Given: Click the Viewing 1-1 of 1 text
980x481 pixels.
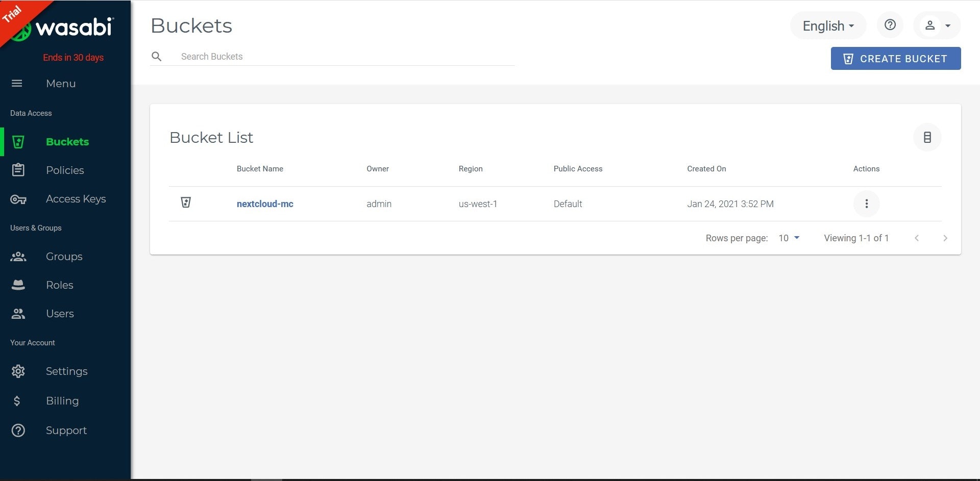Looking at the screenshot, I should (856, 238).
